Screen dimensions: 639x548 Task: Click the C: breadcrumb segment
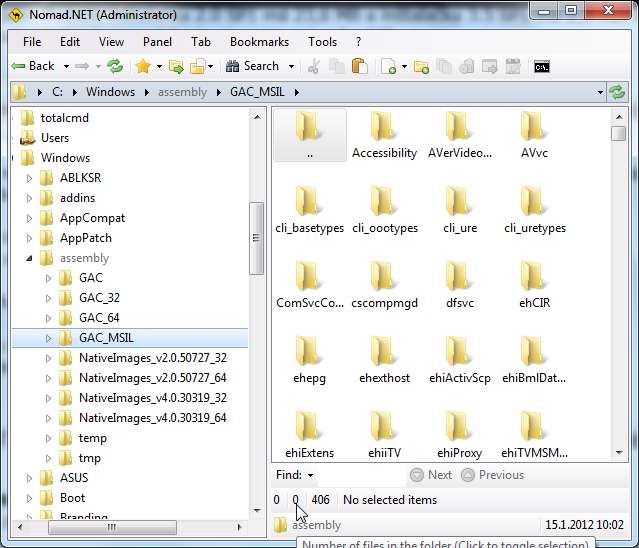click(57, 92)
